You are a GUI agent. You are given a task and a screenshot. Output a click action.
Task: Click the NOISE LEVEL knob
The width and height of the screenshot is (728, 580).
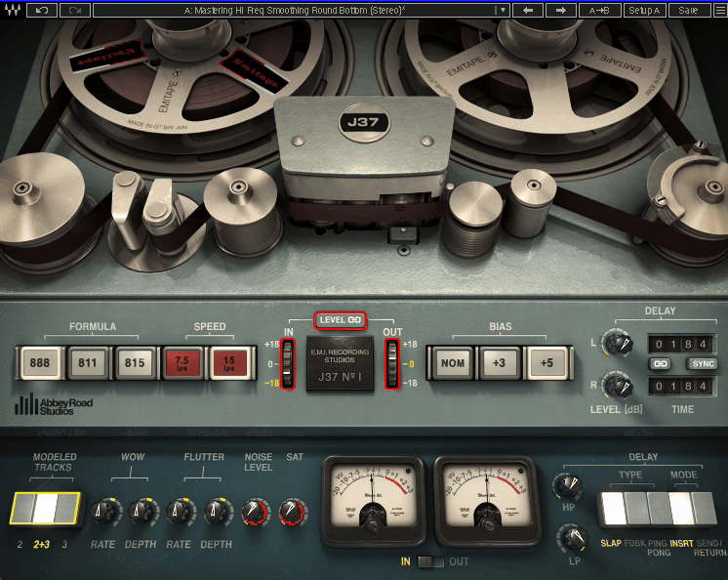[255, 512]
